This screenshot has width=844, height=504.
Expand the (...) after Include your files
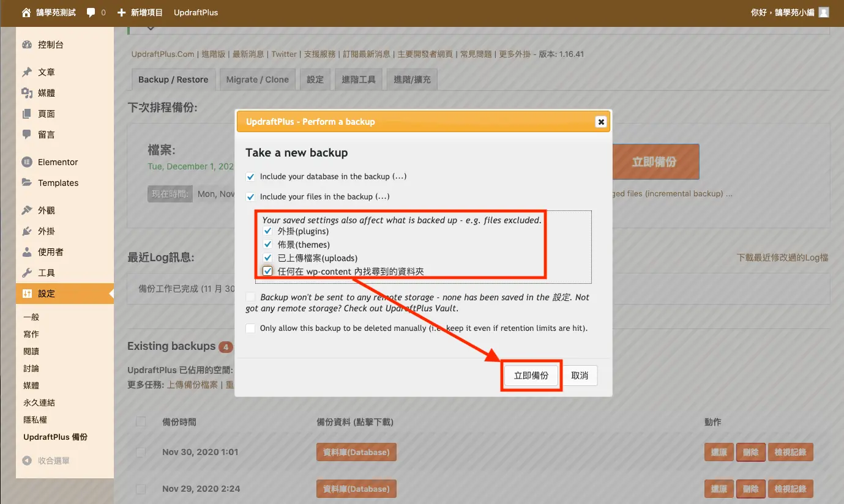tap(383, 197)
